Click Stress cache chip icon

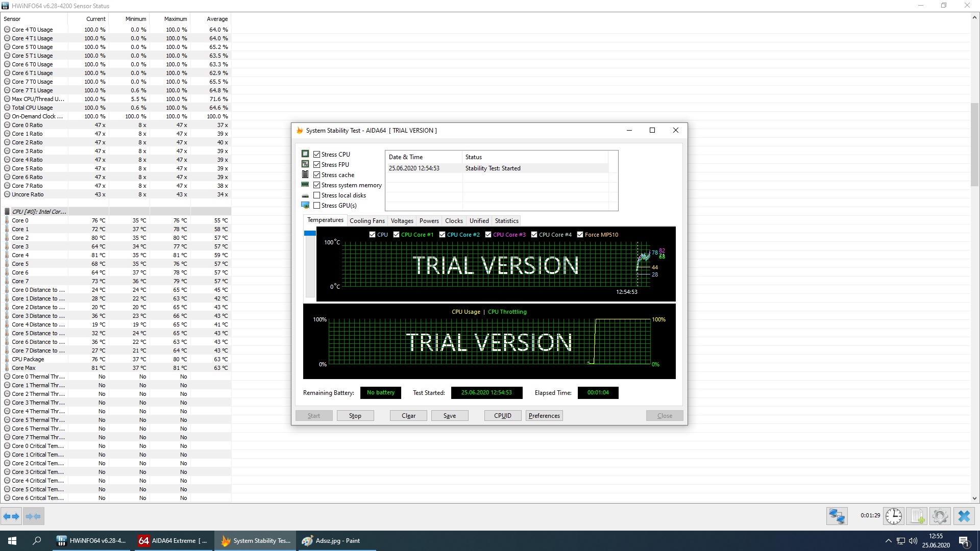[305, 174]
